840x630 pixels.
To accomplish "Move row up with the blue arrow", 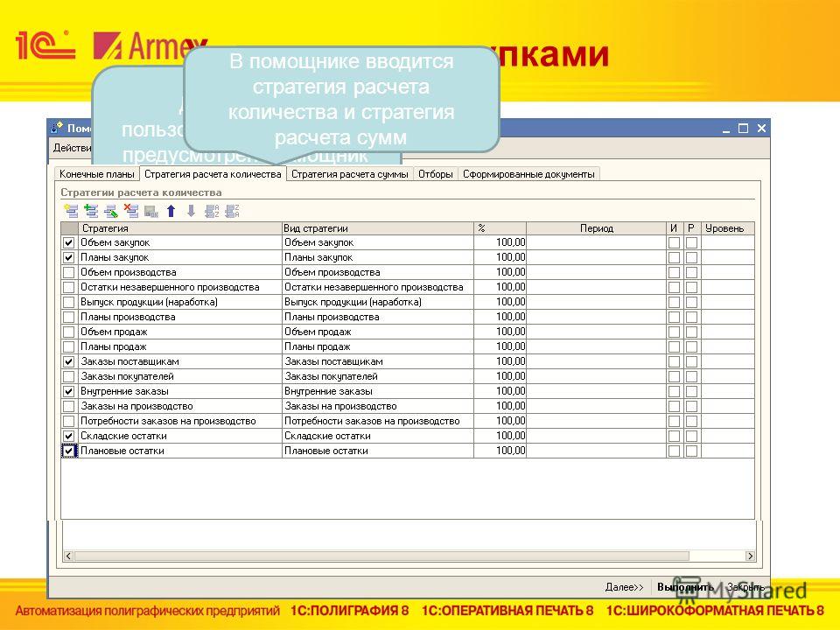I will pyautogui.click(x=171, y=211).
